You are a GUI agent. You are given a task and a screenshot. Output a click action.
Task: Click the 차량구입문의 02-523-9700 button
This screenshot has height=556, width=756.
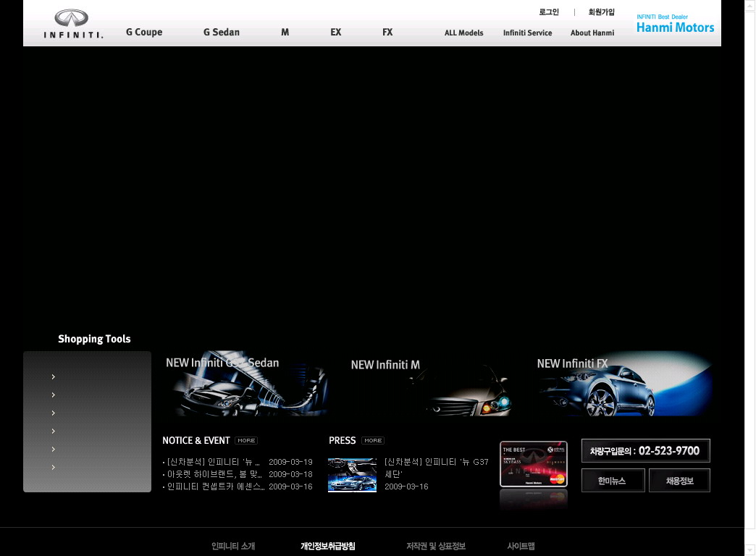tap(646, 451)
